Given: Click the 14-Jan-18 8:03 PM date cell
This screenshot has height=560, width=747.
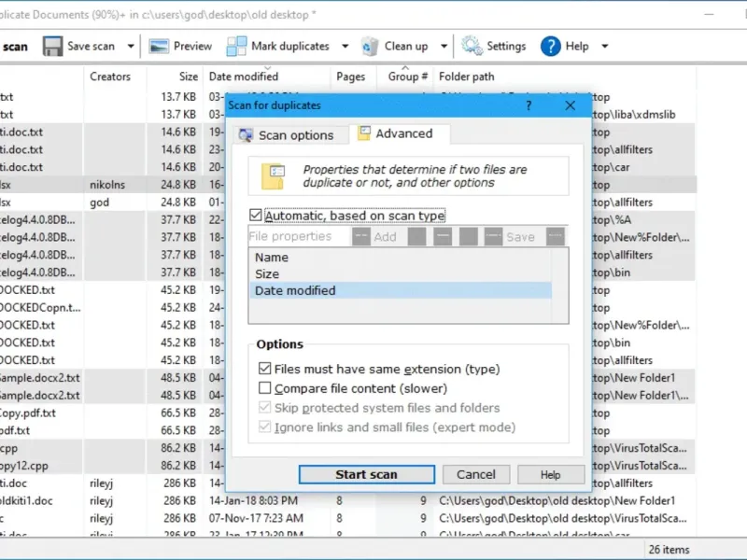Looking at the screenshot, I should coord(253,501).
